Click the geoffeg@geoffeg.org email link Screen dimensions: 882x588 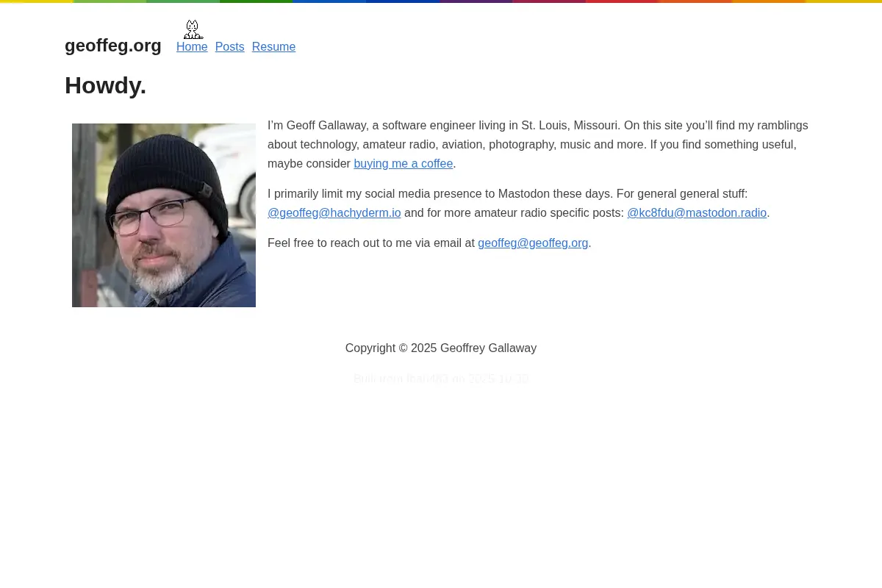[533, 243]
